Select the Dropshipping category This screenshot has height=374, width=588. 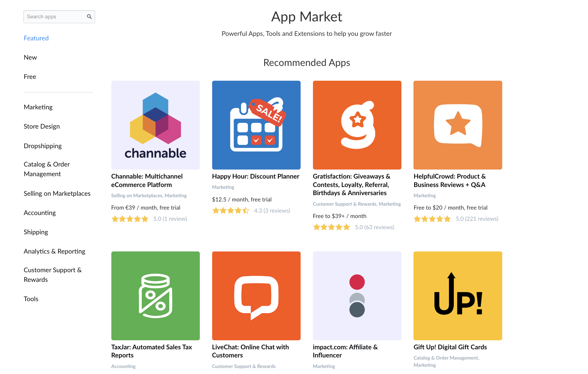click(43, 146)
